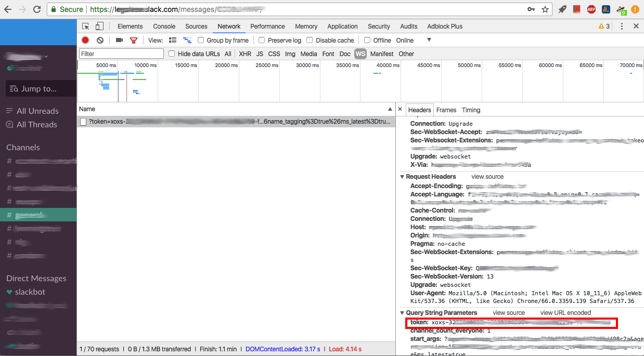
Task: Open the Console tab
Action: pos(164,27)
